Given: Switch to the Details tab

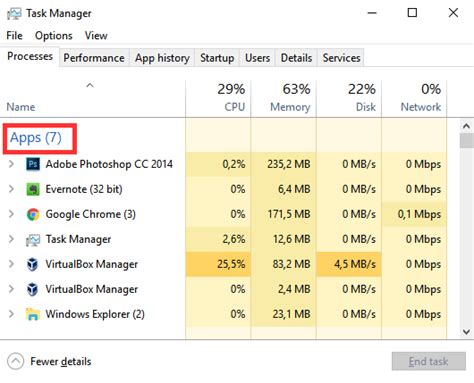Looking at the screenshot, I should (x=296, y=58).
